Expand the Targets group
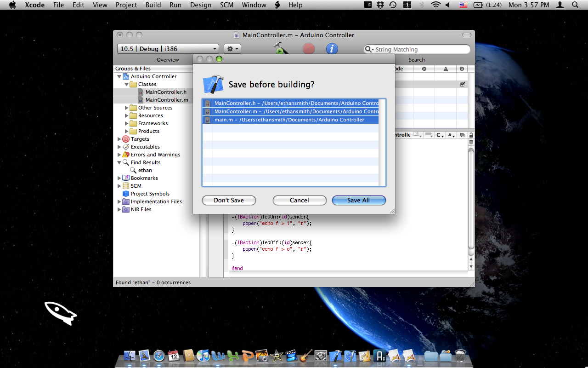 (119, 139)
